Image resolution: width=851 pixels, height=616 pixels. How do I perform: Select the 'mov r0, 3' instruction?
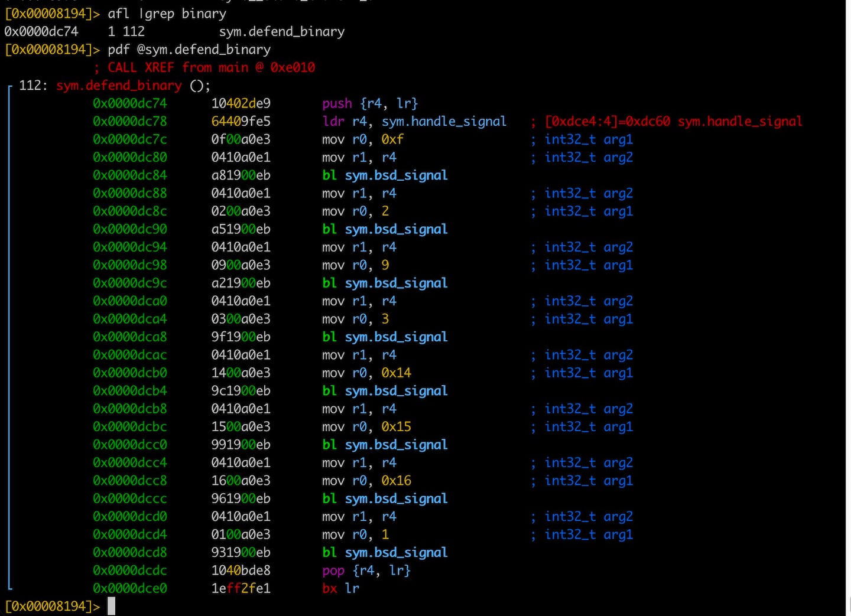click(355, 319)
